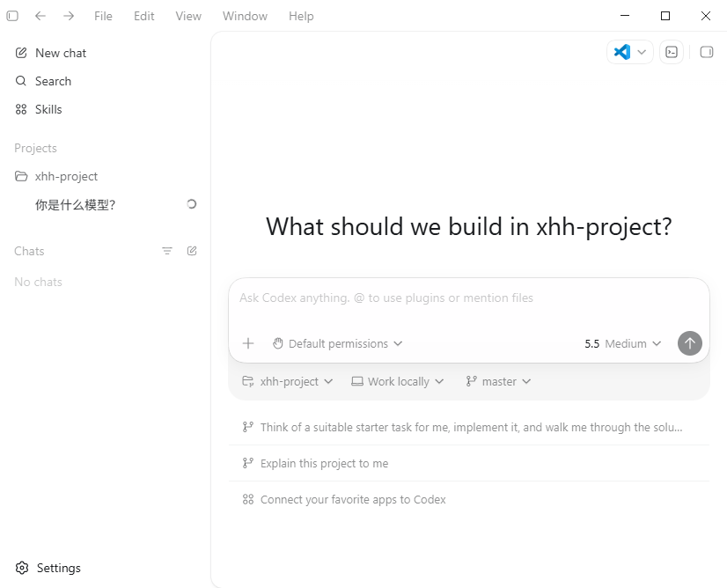Send the message with up-arrow button
The image size is (727, 588).
(x=690, y=343)
